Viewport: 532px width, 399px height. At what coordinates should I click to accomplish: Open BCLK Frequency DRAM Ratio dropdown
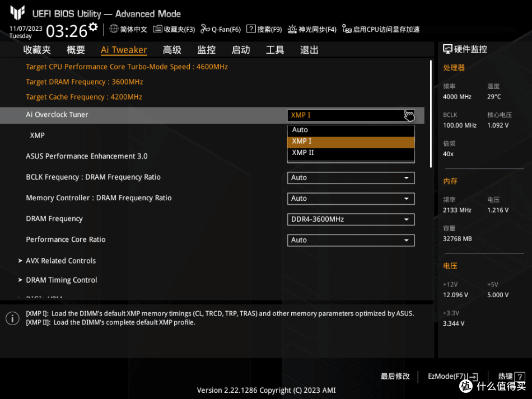point(351,178)
